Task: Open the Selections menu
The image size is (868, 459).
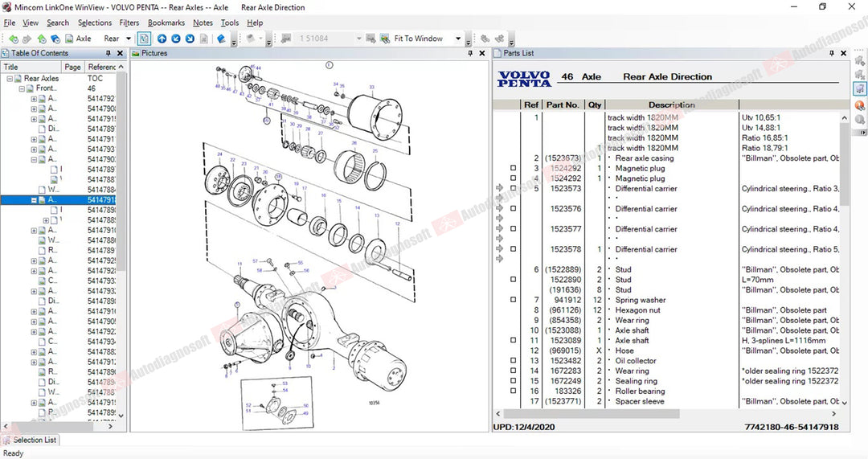Action: point(95,23)
